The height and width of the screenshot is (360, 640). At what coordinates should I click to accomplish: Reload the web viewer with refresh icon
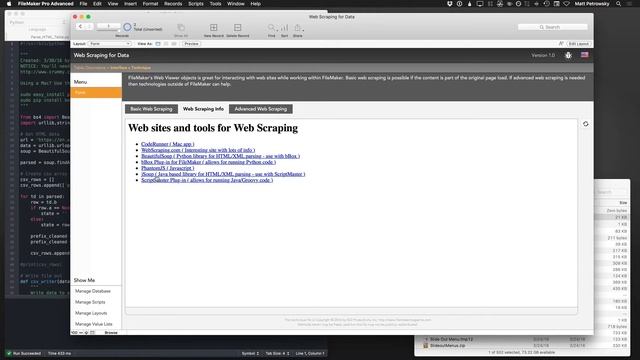tap(586, 124)
